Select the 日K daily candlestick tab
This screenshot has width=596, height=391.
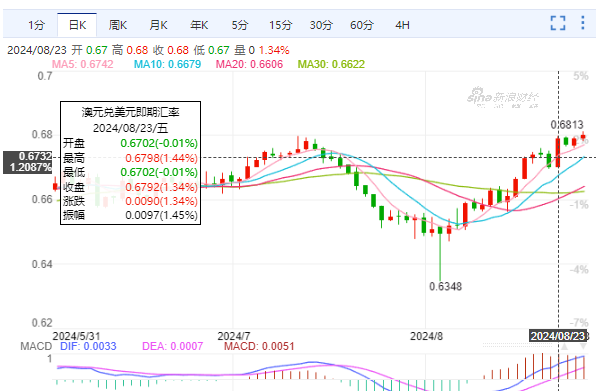(x=77, y=25)
